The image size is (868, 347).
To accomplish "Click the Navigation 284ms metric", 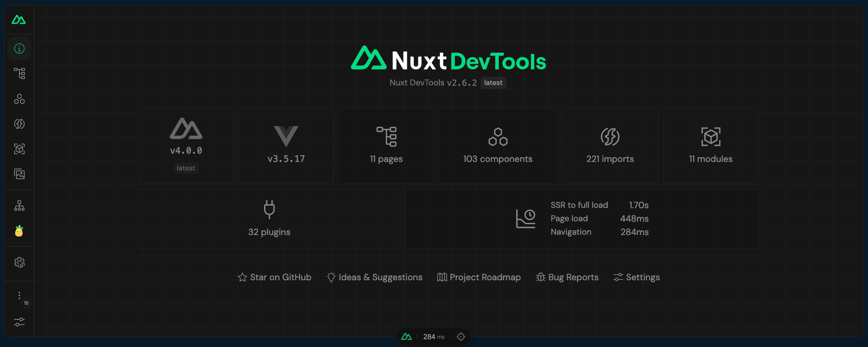I will (600, 232).
